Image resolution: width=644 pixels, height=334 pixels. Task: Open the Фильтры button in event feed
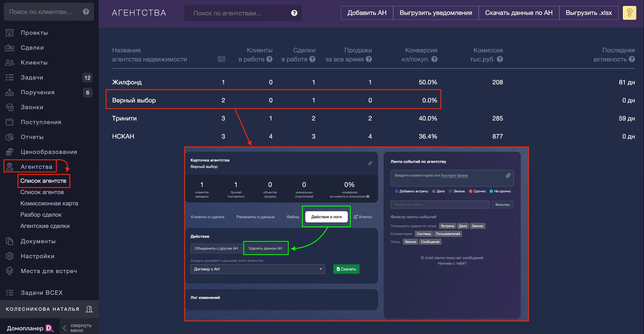(x=502, y=204)
